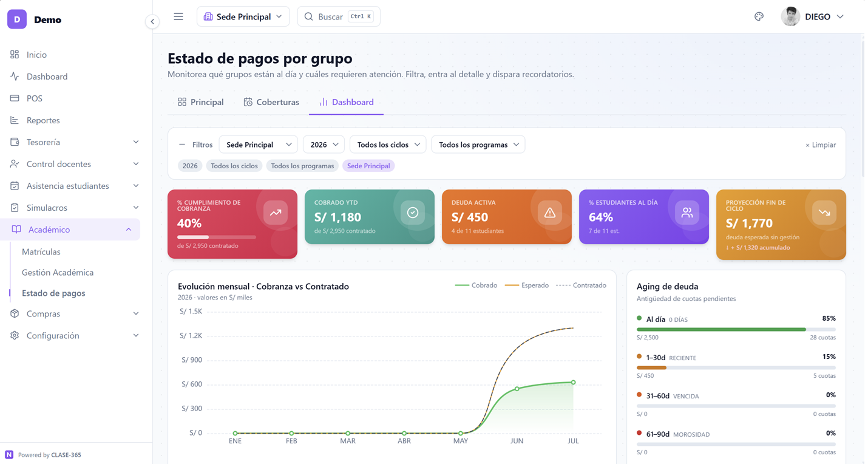Click the Todos los programas filter chip
The image size is (868, 464).
tap(302, 166)
